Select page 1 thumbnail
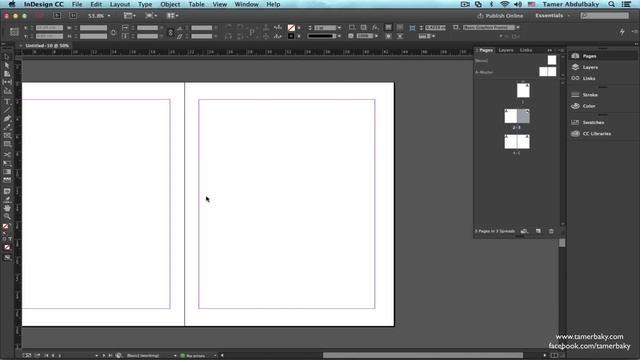The width and height of the screenshot is (640, 360). point(523,90)
